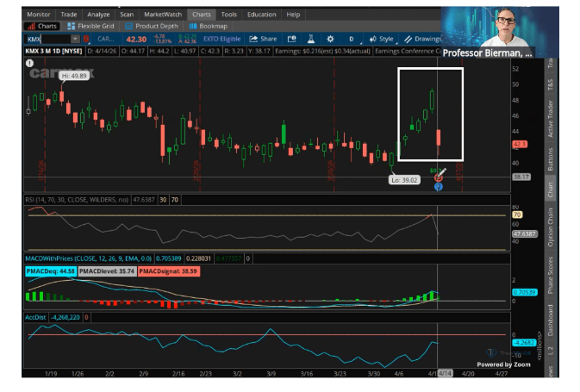
Task: Select the Chart sidebar tab
Action: point(550,190)
